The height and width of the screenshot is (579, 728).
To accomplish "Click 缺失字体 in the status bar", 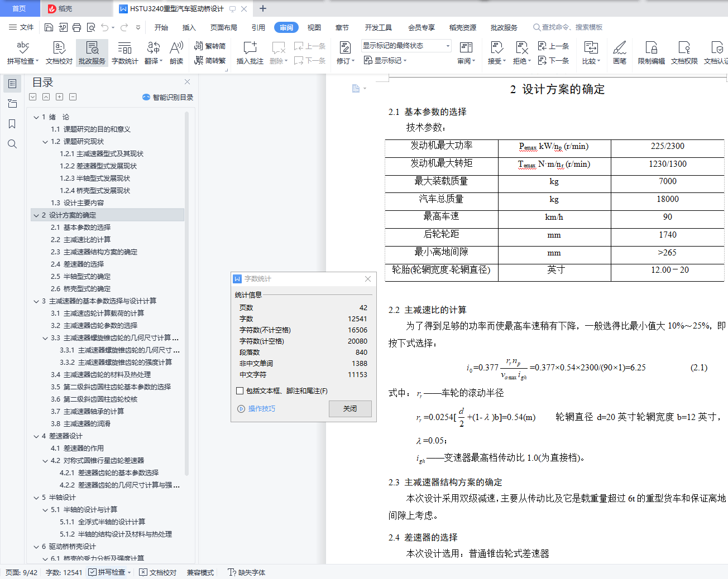I will click(x=246, y=572).
